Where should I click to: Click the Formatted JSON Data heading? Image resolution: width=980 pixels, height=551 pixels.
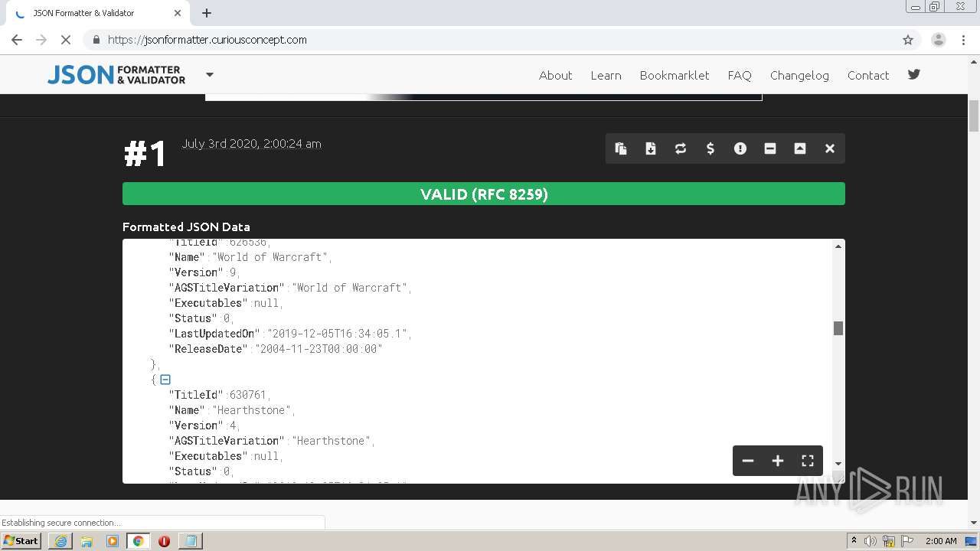pos(186,227)
